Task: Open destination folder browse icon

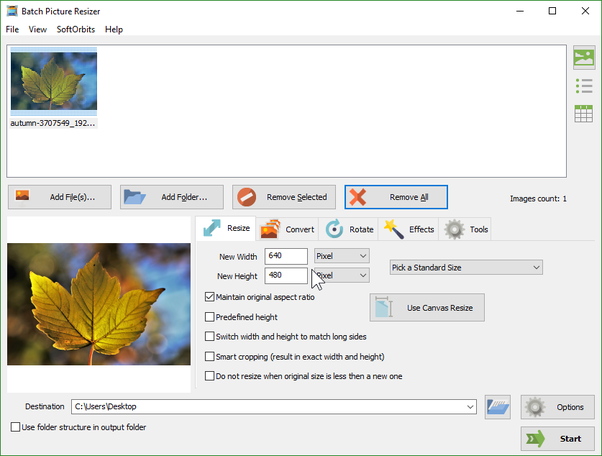Action: pyautogui.click(x=498, y=407)
